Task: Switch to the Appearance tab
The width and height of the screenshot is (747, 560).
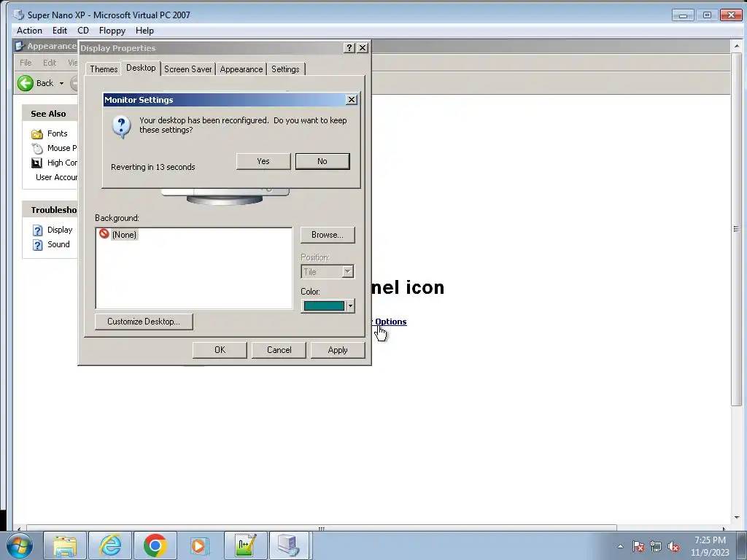Action: coord(241,69)
